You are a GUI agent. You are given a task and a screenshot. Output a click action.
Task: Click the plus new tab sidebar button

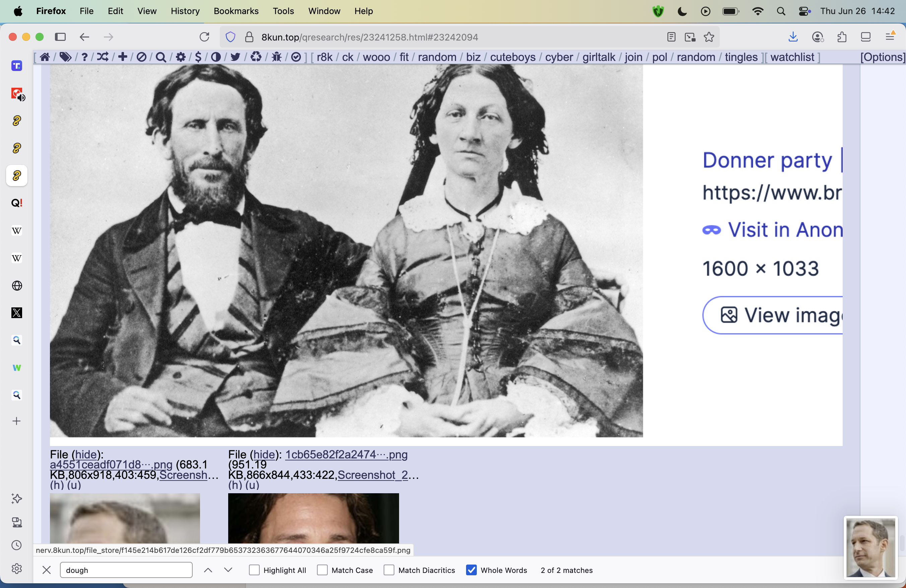[x=17, y=421]
